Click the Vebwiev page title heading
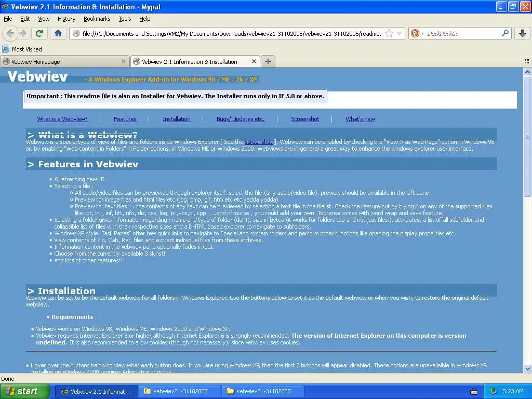Screen dimensions: 532x399 pos(37,77)
